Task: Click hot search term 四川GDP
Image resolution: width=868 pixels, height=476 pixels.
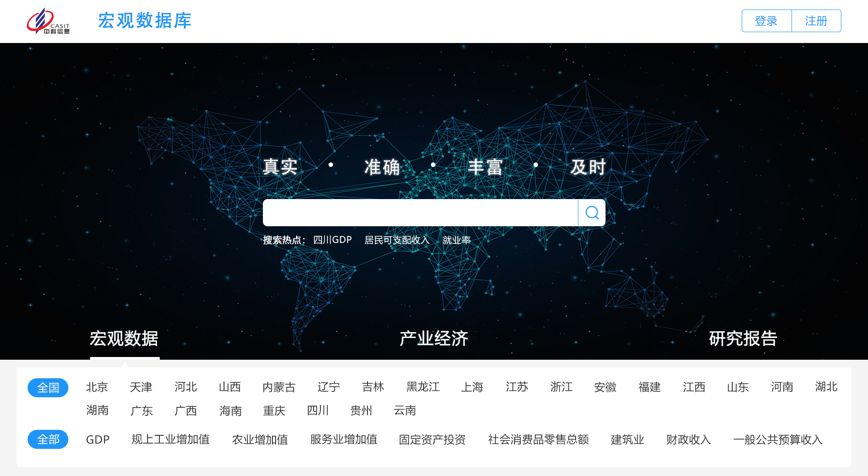Action: tap(332, 240)
